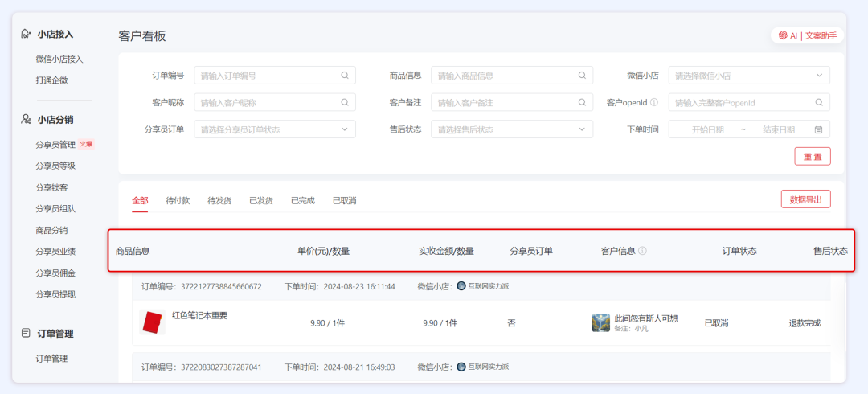The image size is (868, 394).
Task: Click the search icon in 商品信息 field
Action: tap(582, 76)
